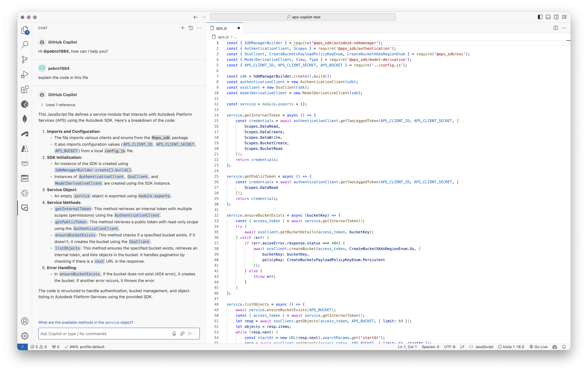This screenshot has width=588, height=373.
Task: Open the AWS toolkit view
Action: (25, 163)
